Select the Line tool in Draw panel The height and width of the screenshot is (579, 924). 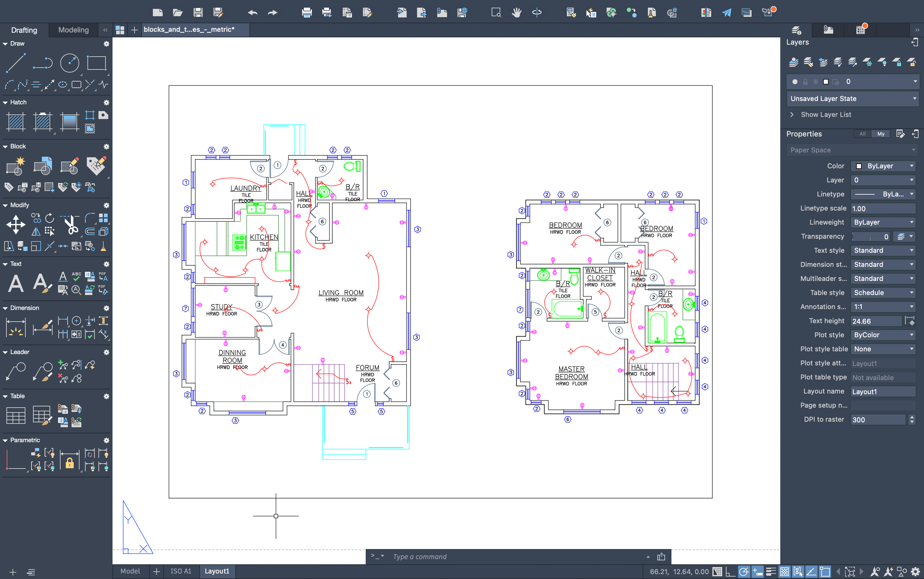16,63
